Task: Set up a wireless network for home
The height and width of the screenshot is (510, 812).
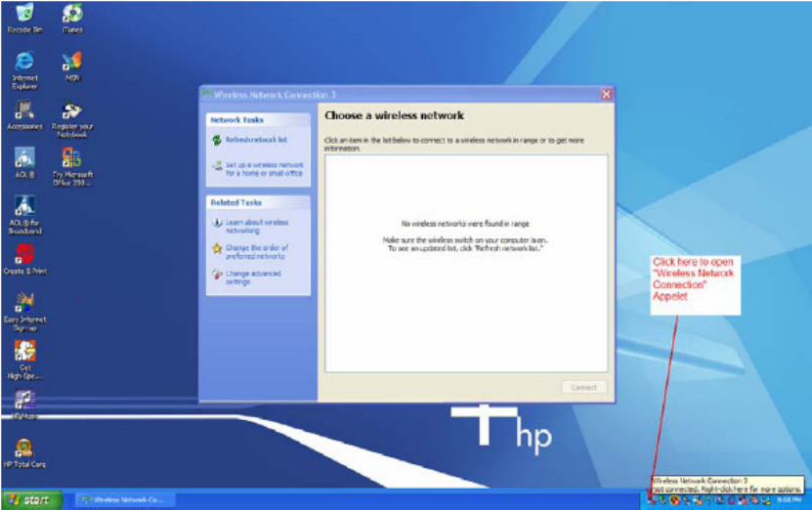Action: 264,169
